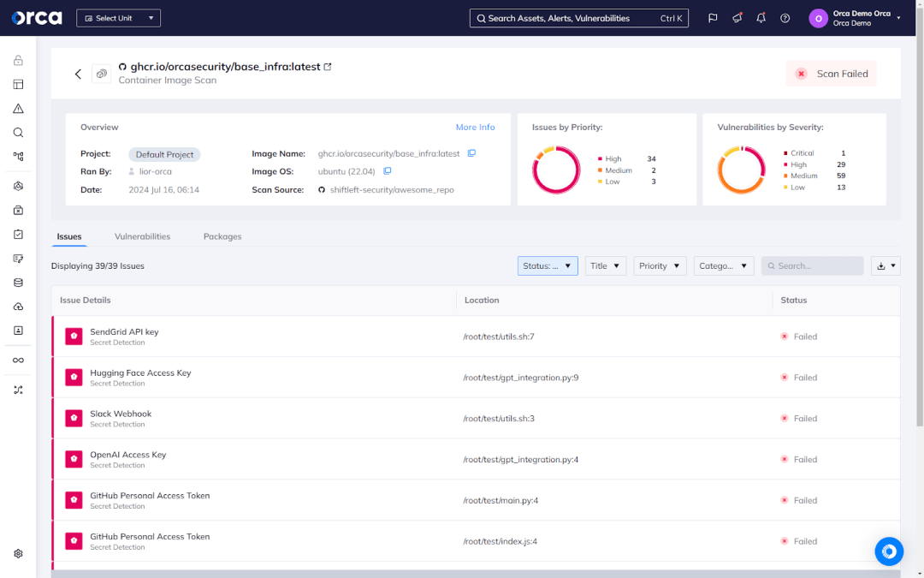
Task: Open the signed document icon in sidebar
Action: pos(18,259)
